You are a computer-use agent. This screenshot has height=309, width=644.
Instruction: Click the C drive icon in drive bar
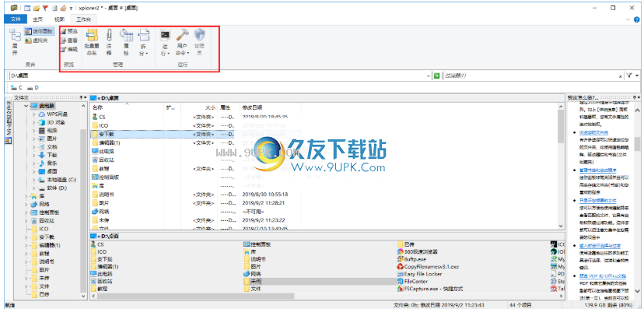point(16,87)
